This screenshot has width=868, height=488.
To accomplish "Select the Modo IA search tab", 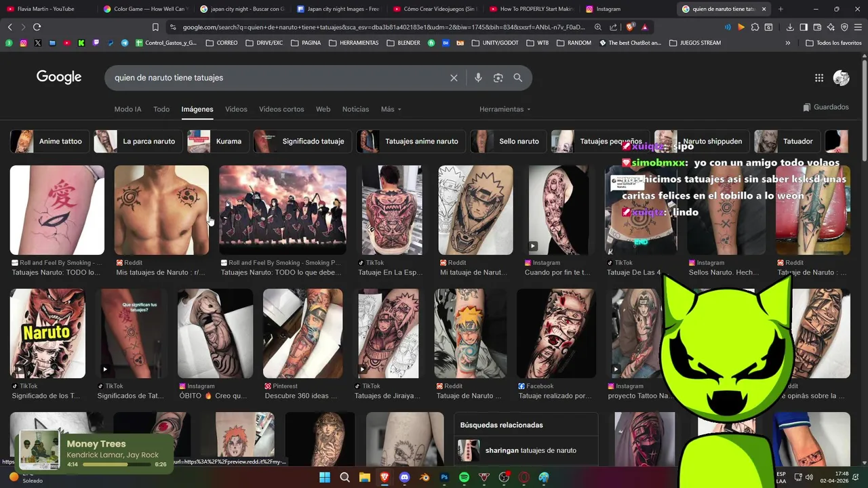I will [127, 109].
